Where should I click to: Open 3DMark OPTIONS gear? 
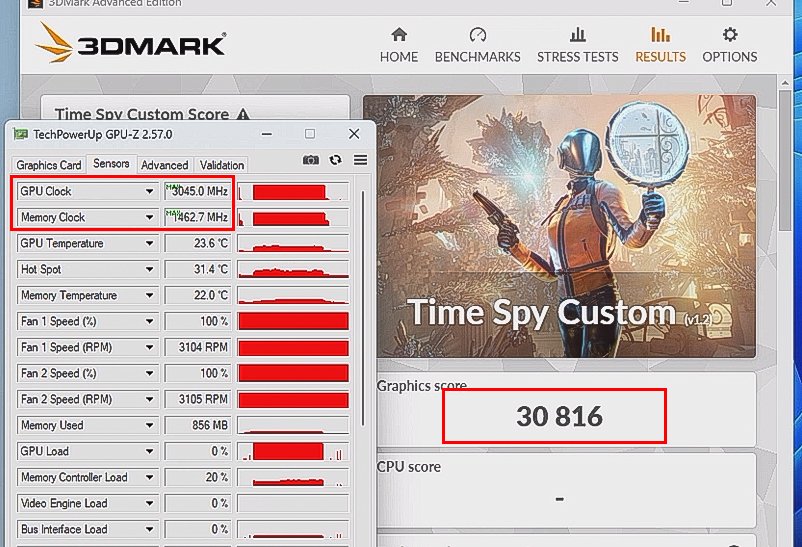pos(729,45)
